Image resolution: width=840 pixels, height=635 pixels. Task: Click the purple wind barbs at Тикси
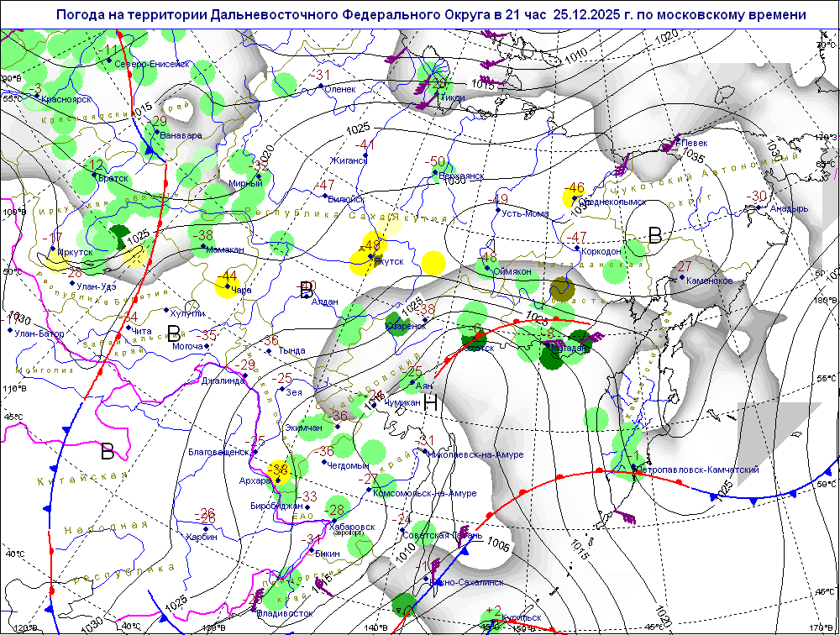431,84
